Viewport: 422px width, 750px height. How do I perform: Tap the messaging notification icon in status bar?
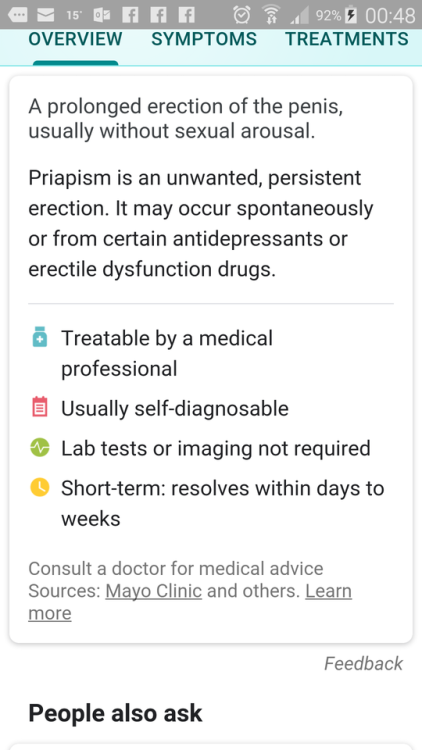tap(18, 15)
